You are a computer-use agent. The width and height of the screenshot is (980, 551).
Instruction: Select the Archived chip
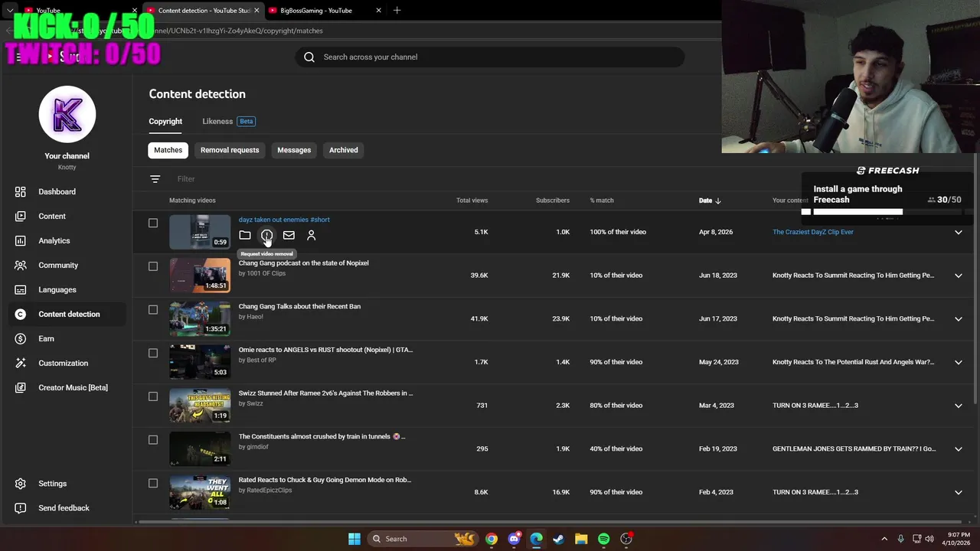pos(344,150)
